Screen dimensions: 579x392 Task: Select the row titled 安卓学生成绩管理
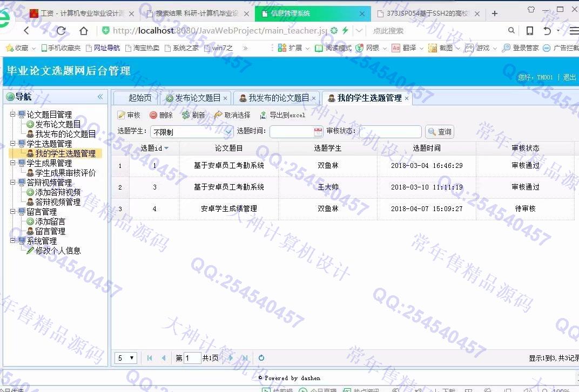[342, 208]
